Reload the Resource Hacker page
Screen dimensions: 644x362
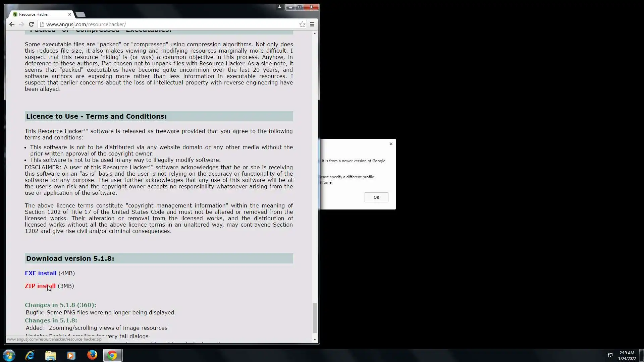tap(31, 24)
